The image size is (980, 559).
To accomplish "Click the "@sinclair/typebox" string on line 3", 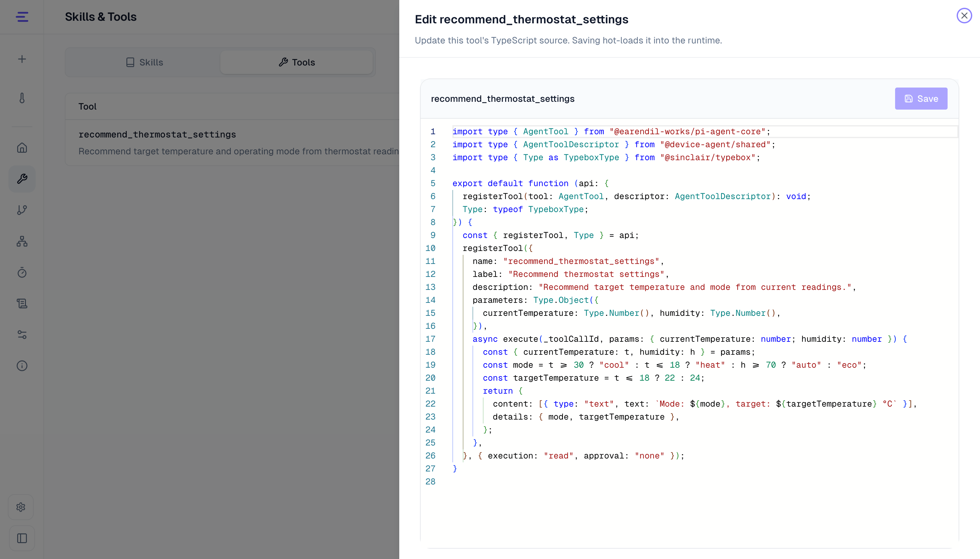I will coord(708,157).
